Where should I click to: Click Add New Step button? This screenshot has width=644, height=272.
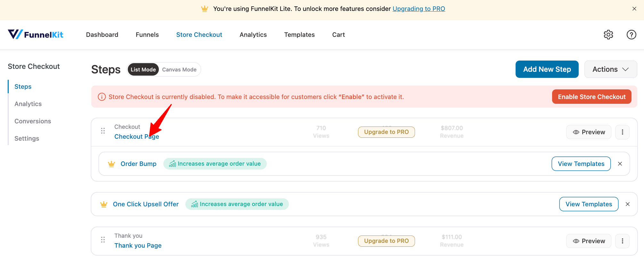pyautogui.click(x=547, y=69)
